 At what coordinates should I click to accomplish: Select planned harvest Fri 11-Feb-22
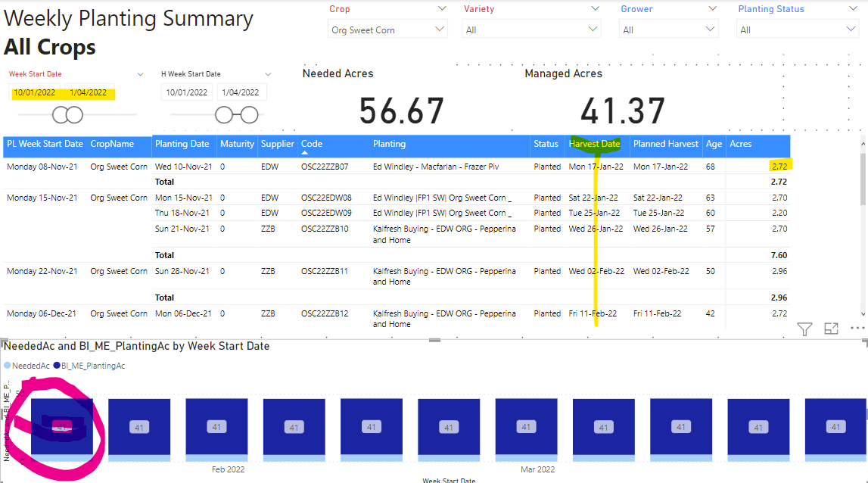[657, 313]
